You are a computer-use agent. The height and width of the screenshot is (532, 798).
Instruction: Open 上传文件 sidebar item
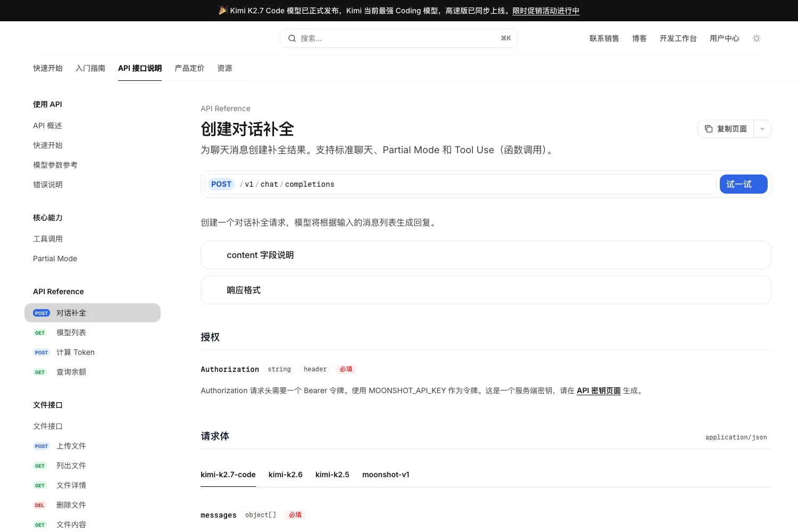(x=93, y=446)
